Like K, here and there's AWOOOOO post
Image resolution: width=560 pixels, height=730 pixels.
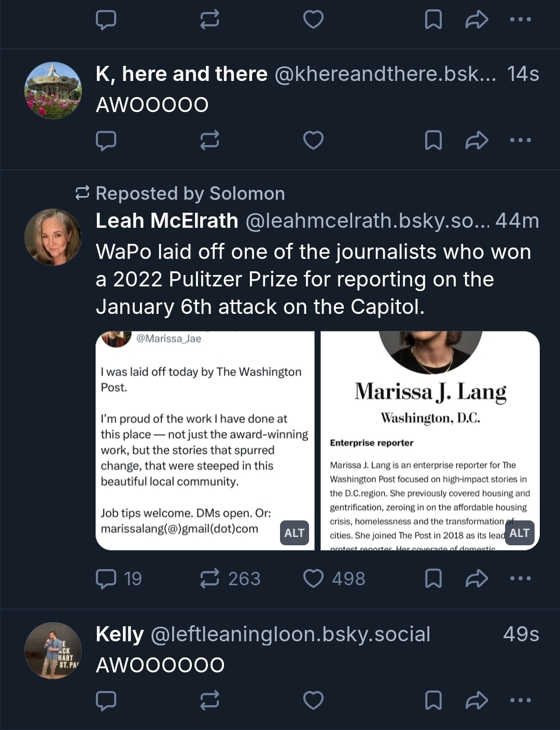click(x=313, y=140)
